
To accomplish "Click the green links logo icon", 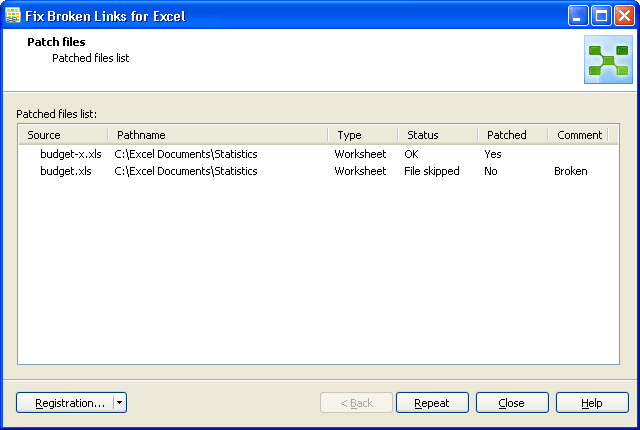I will click(608, 60).
